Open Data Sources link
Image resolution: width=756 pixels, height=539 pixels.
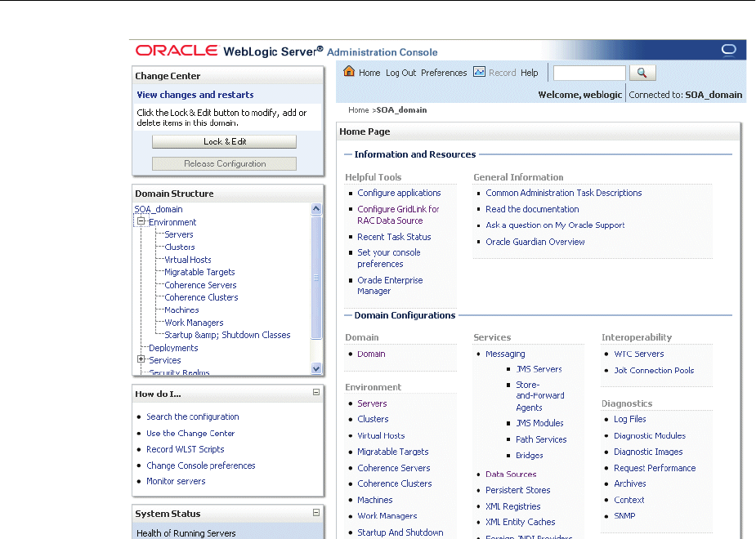(511, 474)
